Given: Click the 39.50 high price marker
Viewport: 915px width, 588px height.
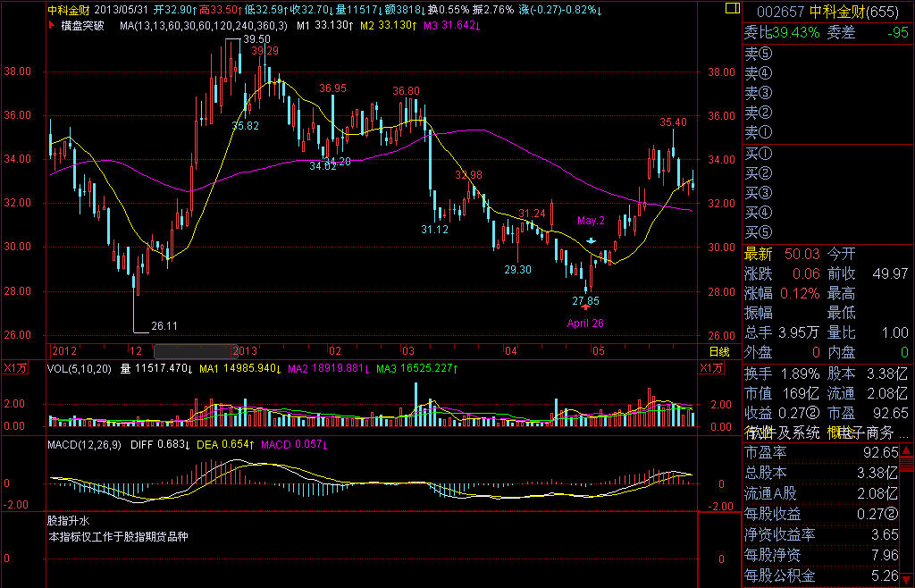Looking at the screenshot, I should click(x=256, y=39).
